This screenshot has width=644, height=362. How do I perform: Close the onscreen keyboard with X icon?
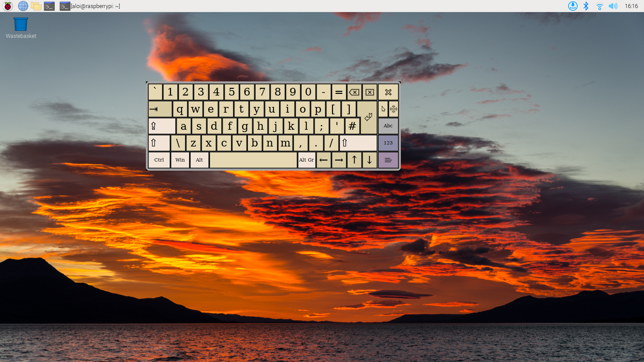pos(388,92)
